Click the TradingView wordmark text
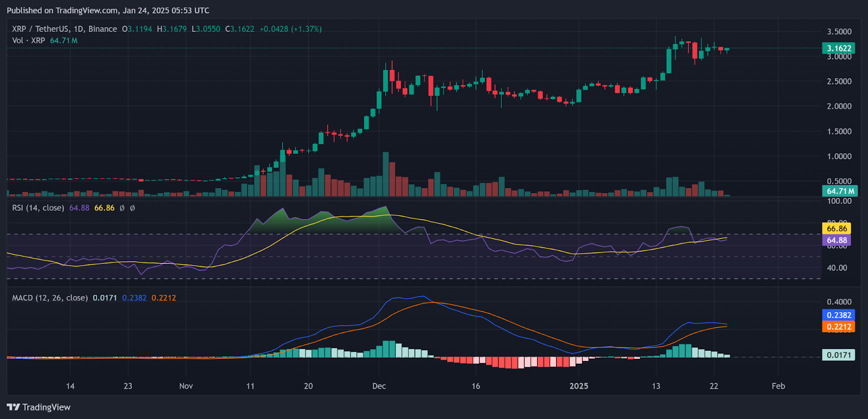This screenshot has width=868, height=419. pos(47,407)
